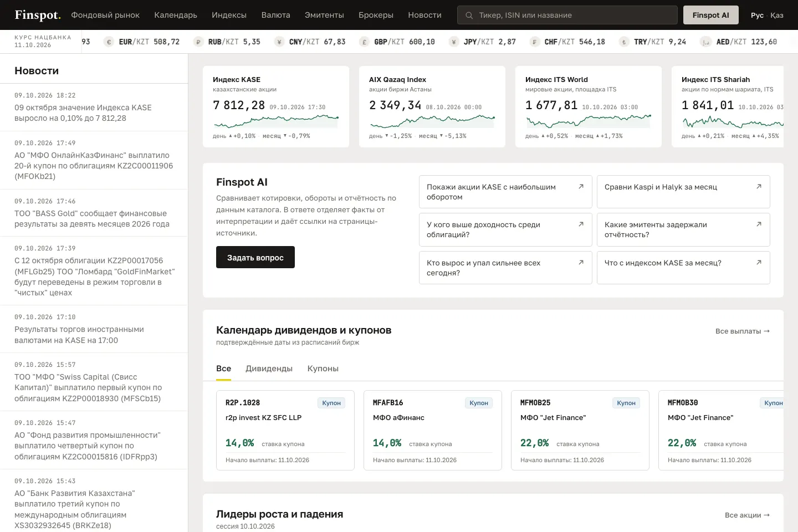
Task: Open the MFAFB16 coupon card
Action: tap(433, 430)
